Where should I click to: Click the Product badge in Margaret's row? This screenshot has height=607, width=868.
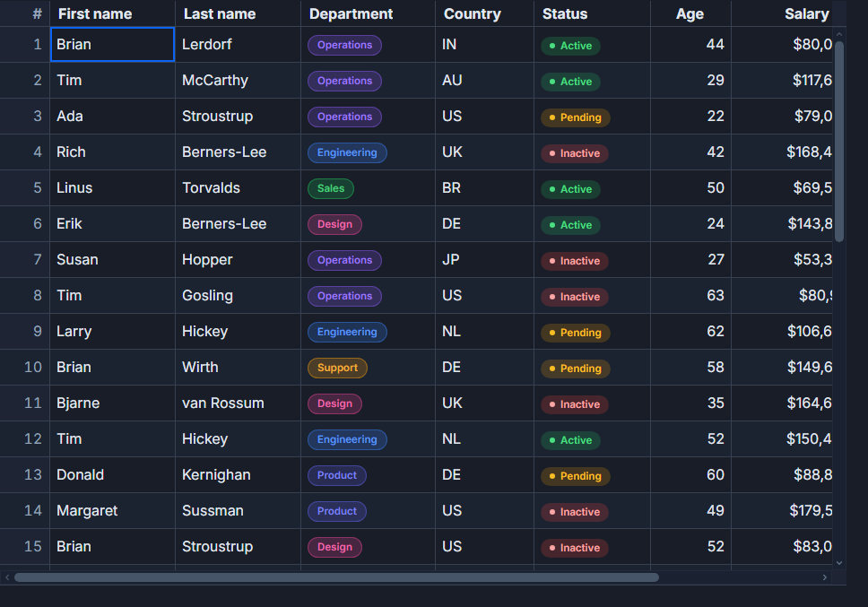coord(336,511)
